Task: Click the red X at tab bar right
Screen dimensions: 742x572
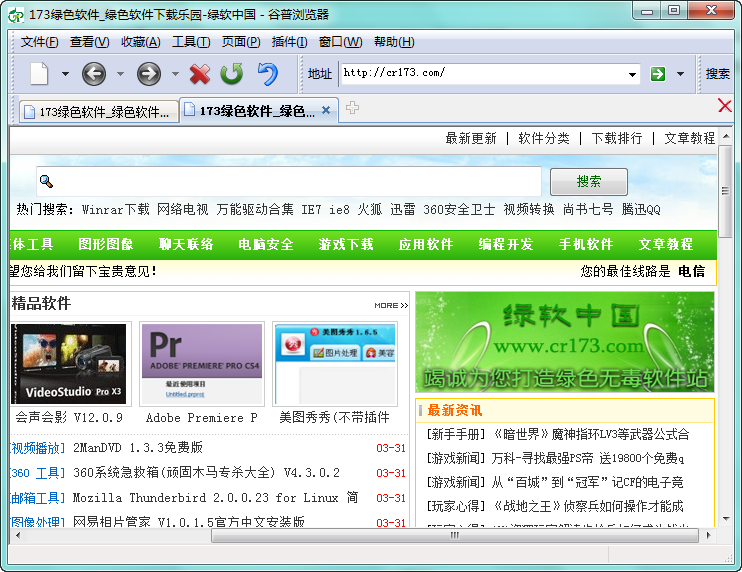Action: coord(724,105)
